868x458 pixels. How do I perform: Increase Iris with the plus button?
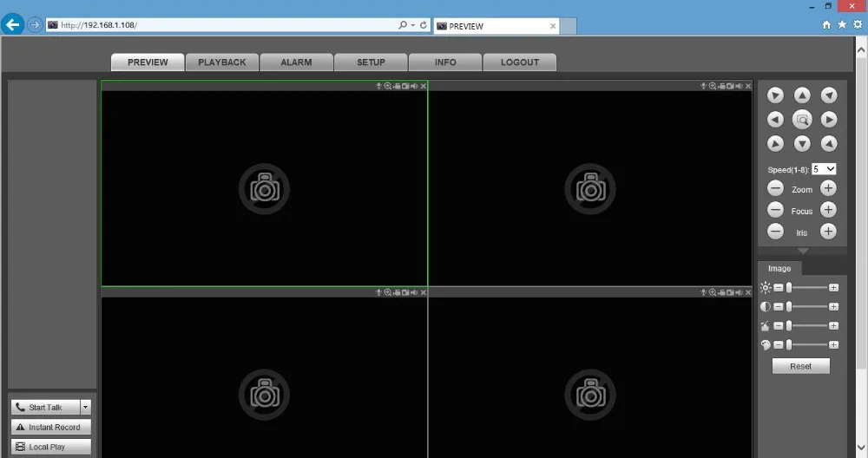tap(828, 232)
